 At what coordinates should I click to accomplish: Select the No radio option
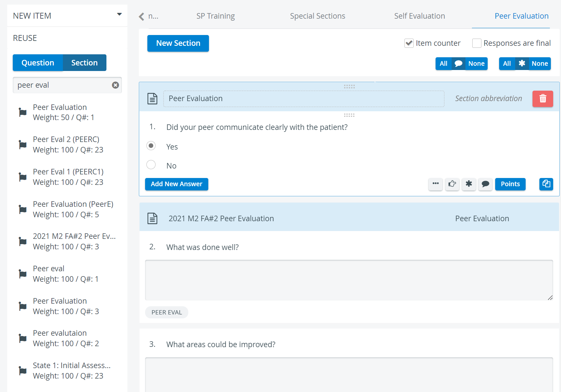(151, 165)
